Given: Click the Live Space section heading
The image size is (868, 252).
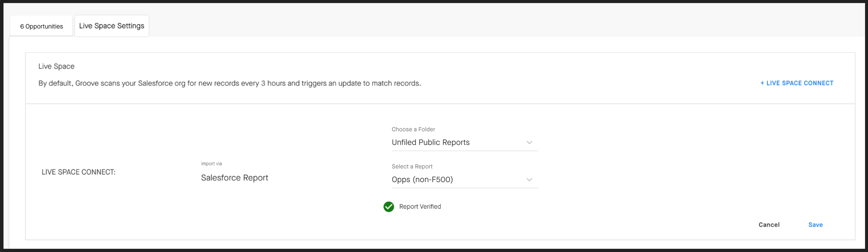Looking at the screenshot, I should [x=56, y=67].
